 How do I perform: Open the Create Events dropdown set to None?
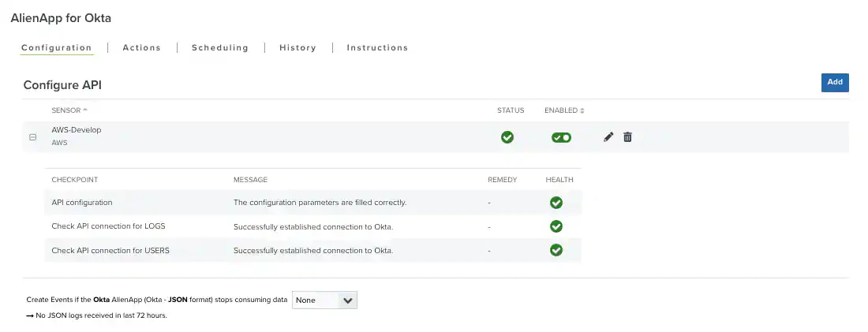[324, 300]
